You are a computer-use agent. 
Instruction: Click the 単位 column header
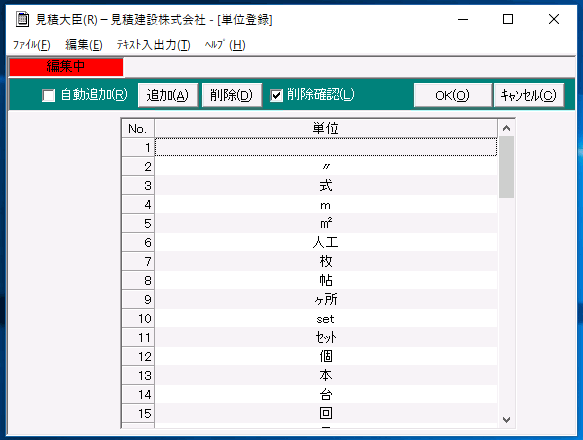(x=326, y=128)
